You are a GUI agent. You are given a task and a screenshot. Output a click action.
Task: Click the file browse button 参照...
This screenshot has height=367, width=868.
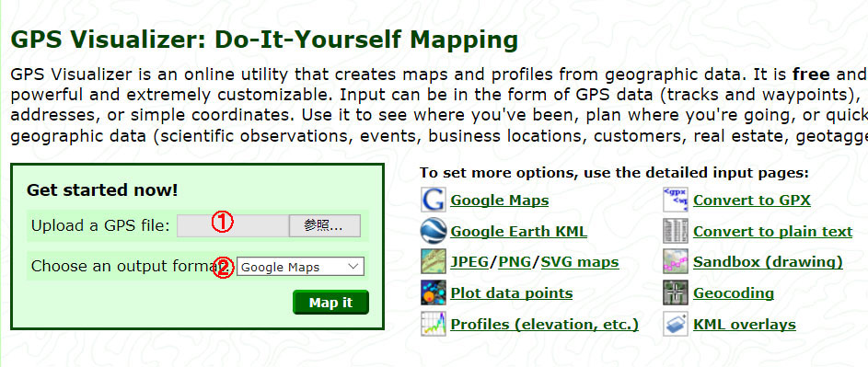pos(324,226)
